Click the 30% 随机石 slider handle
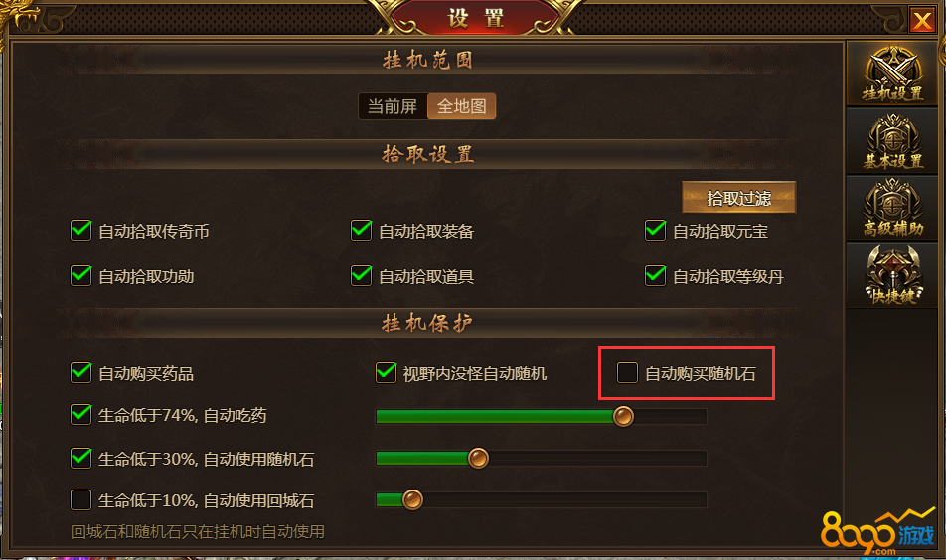The height and width of the screenshot is (560, 946). coord(478,458)
